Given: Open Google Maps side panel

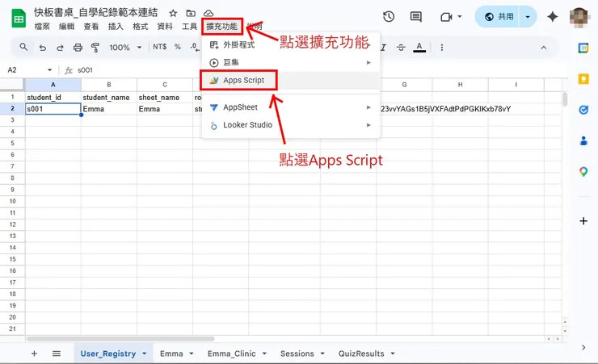Looking at the screenshot, I should (x=583, y=172).
